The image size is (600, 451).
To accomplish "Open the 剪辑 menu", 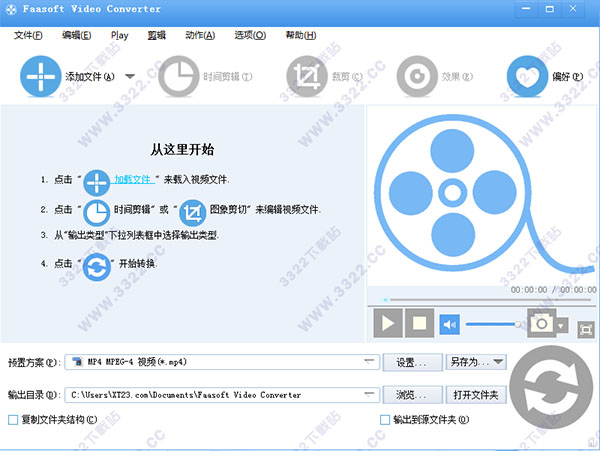I will click(x=157, y=36).
